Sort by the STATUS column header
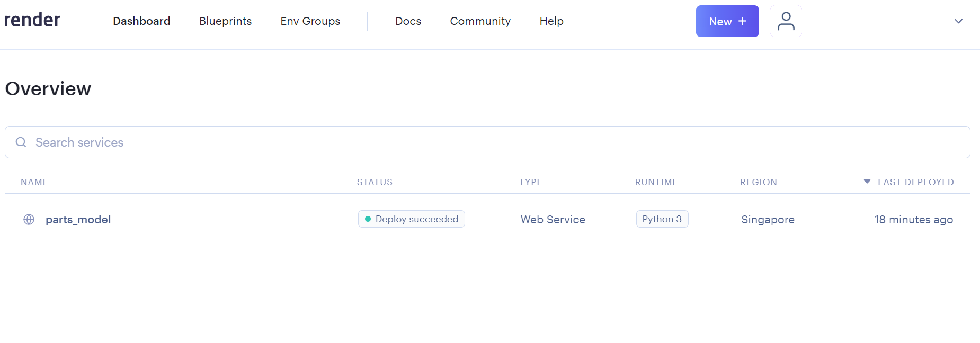The height and width of the screenshot is (343, 980). click(x=375, y=182)
